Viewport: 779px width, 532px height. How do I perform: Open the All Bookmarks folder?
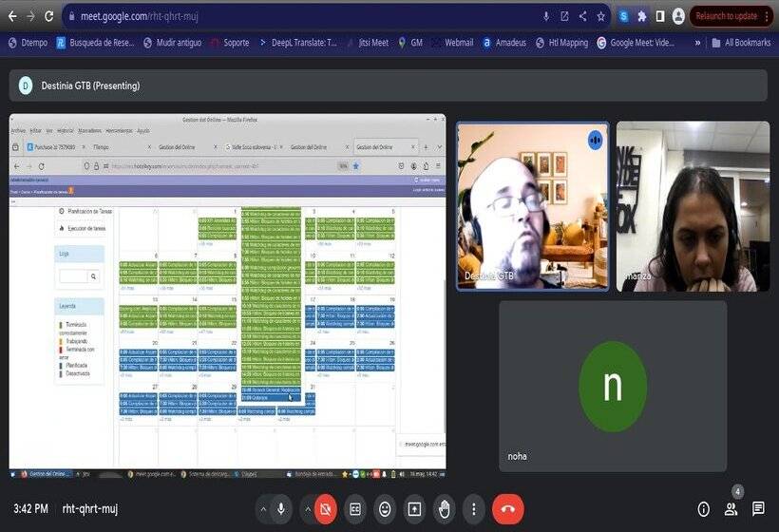tap(740, 43)
